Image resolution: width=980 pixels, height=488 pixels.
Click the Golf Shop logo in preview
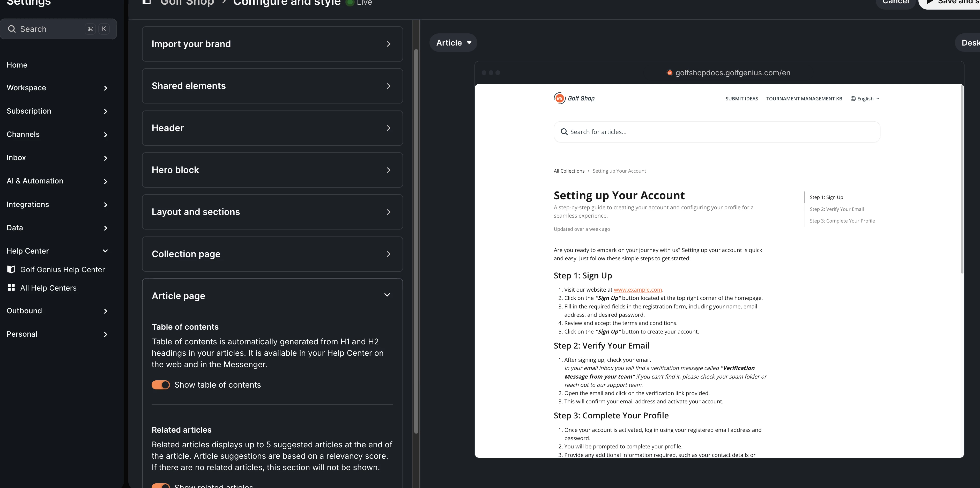click(574, 99)
